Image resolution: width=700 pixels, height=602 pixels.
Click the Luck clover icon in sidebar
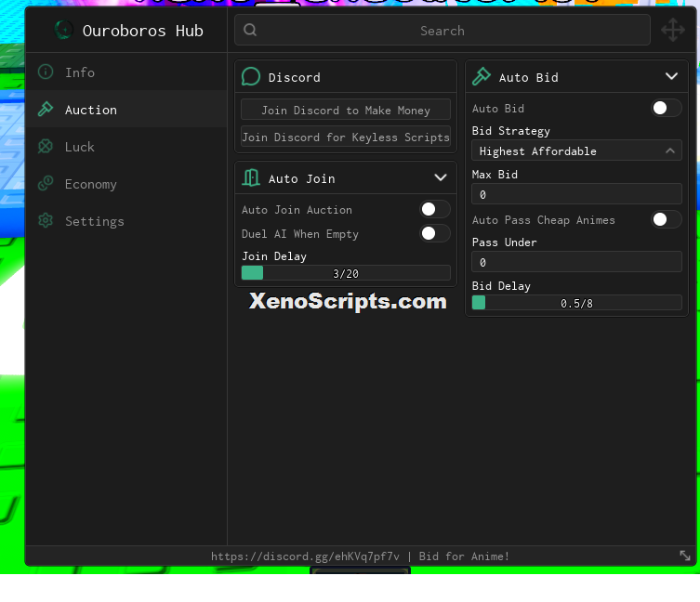point(46,147)
